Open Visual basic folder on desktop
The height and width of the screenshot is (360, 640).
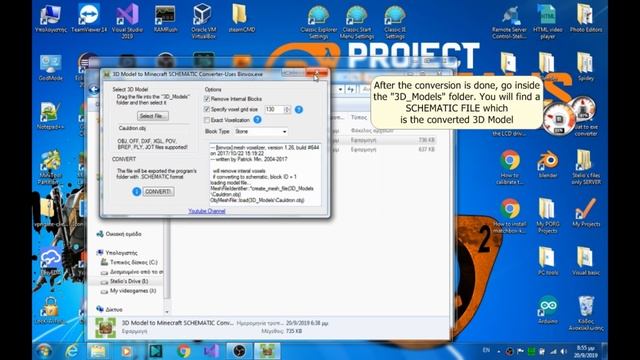585,261
